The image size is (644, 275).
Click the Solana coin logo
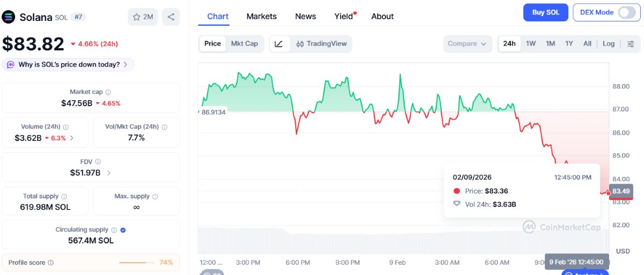(9, 17)
